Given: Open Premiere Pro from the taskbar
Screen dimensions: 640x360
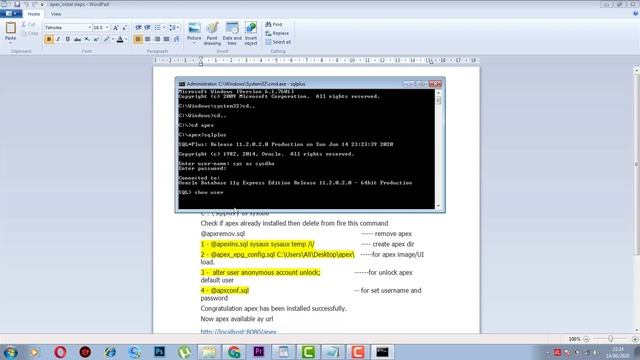Looking at the screenshot, I should click(x=259, y=352).
